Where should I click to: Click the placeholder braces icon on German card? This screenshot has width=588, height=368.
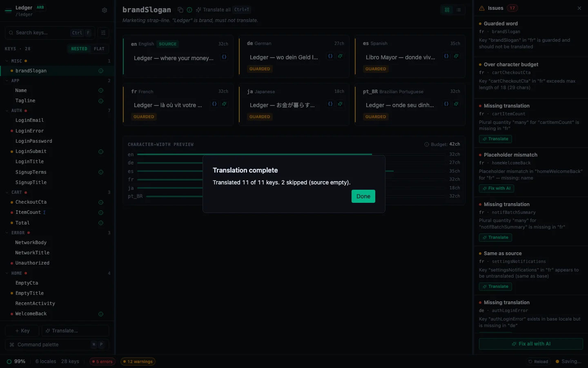(330, 56)
